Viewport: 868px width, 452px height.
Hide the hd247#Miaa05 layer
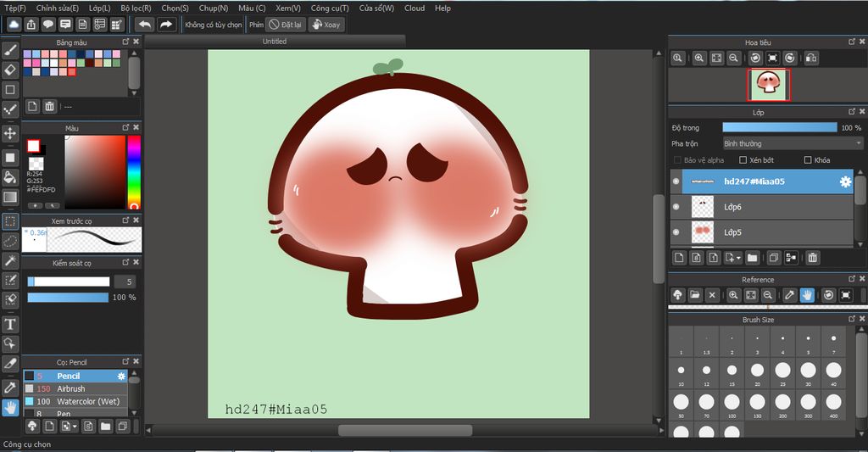point(676,181)
